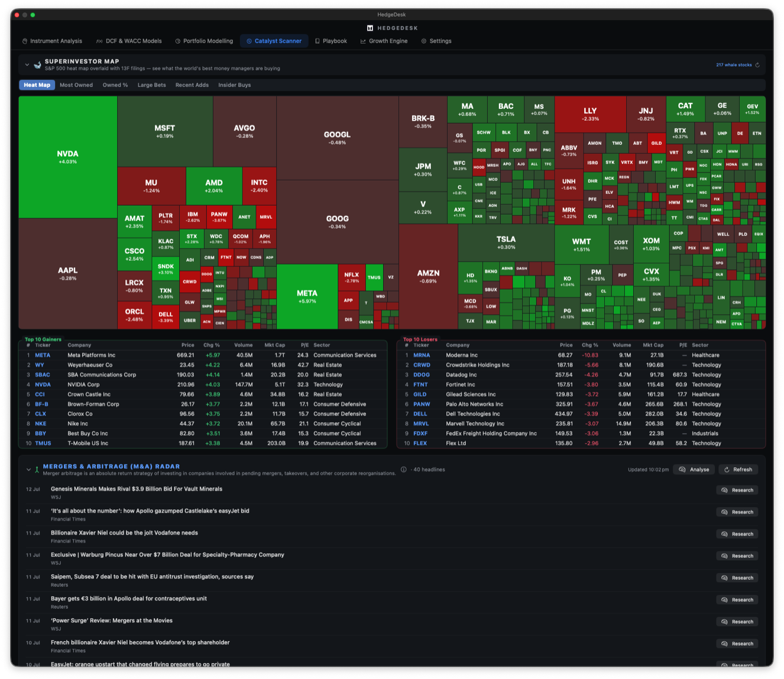Select the Catalyst Scanner tab
This screenshot has width=784, height=679.
point(274,41)
